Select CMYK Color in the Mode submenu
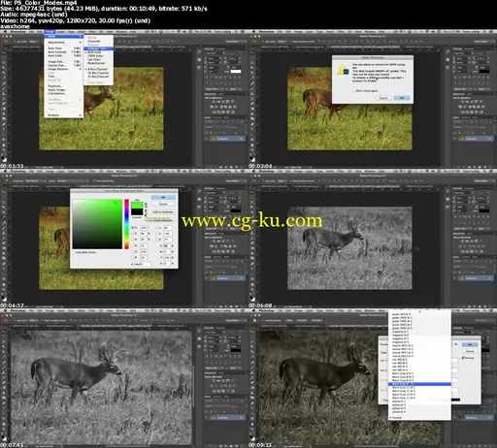The width and height of the screenshot is (497, 448). (x=98, y=56)
